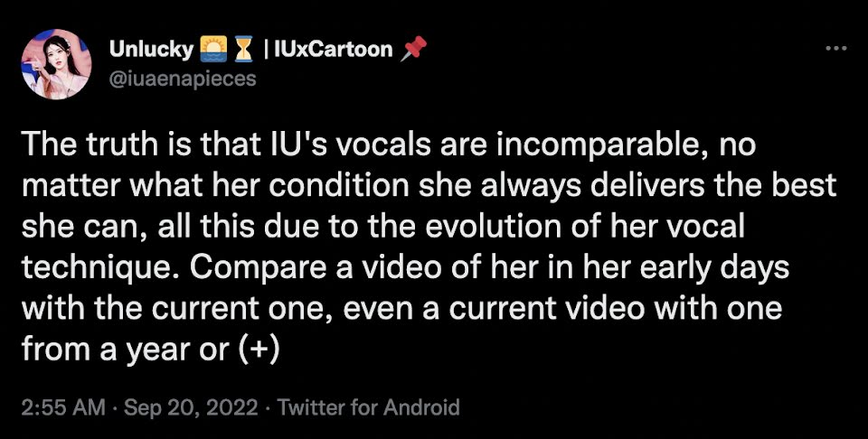Open the profile avatar picture
The width and height of the screenshot is (868, 439).
[x=56, y=64]
